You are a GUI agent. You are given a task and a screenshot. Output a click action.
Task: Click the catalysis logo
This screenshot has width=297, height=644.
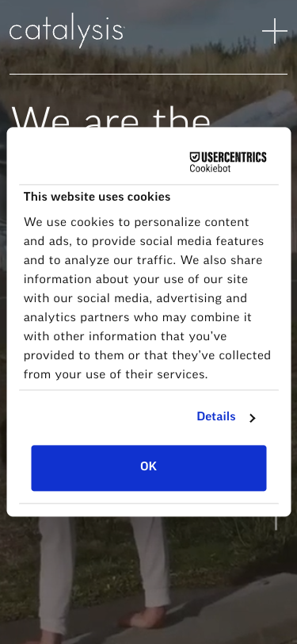point(67,30)
